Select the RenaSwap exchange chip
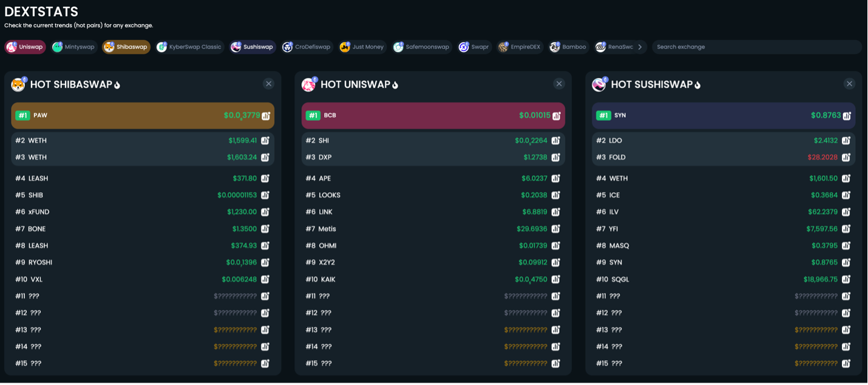 614,47
